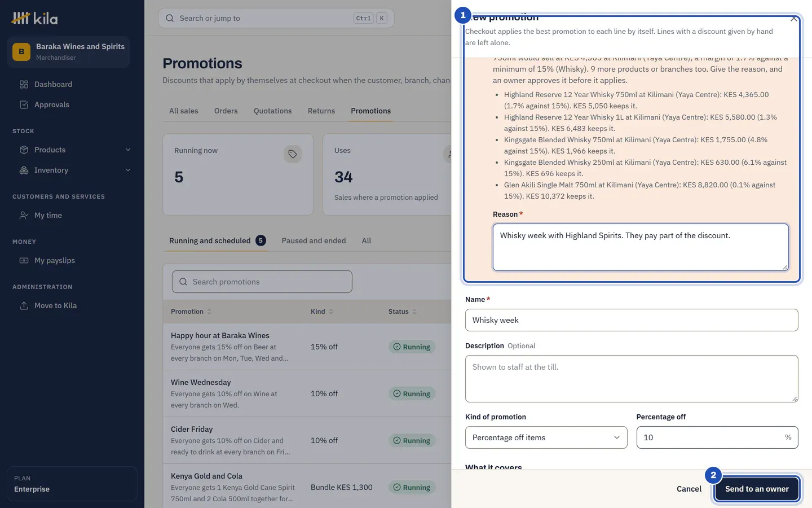Click the Search promotions field
812x508 pixels.
pyautogui.click(x=262, y=282)
